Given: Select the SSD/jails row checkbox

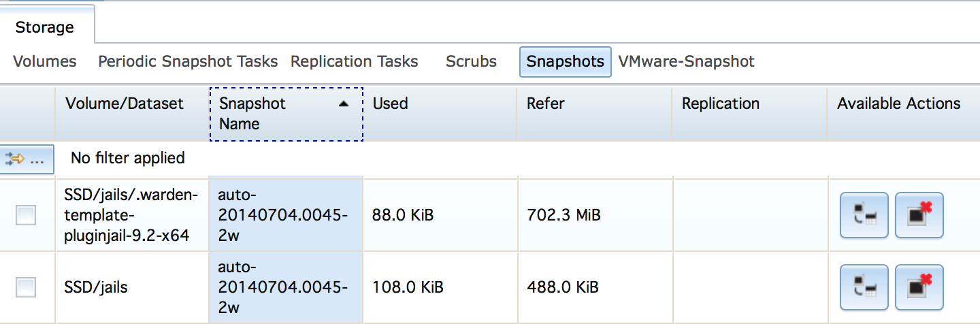Looking at the screenshot, I should pyautogui.click(x=26, y=287).
